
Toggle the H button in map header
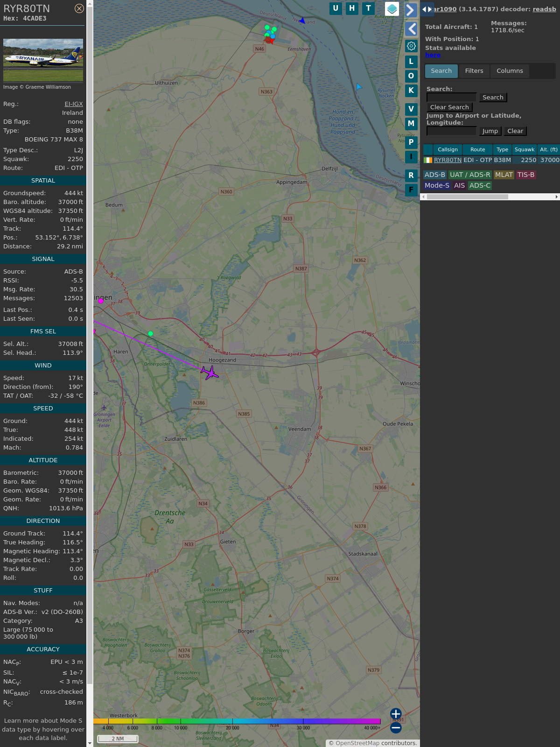click(352, 8)
